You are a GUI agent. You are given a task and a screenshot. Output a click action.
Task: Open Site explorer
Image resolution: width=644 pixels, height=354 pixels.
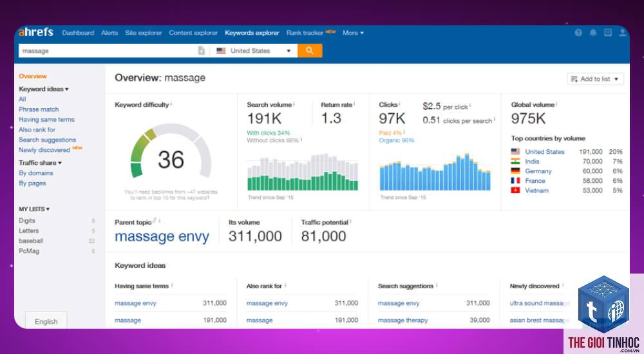144,33
